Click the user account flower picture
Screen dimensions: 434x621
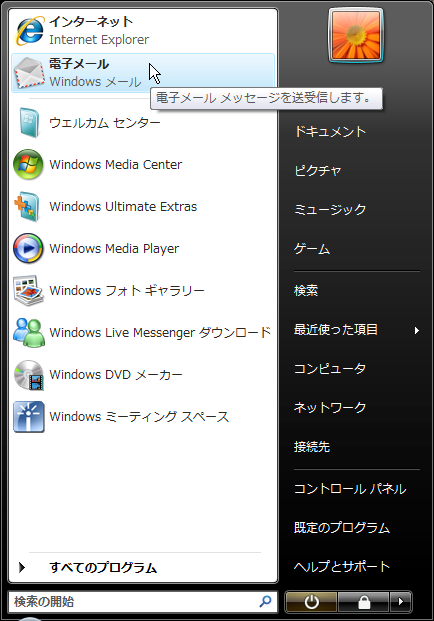tap(356, 35)
